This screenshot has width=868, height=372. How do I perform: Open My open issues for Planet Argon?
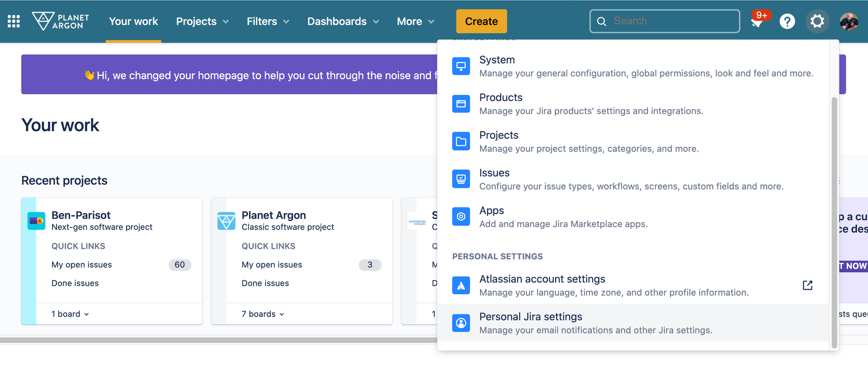pos(272,264)
